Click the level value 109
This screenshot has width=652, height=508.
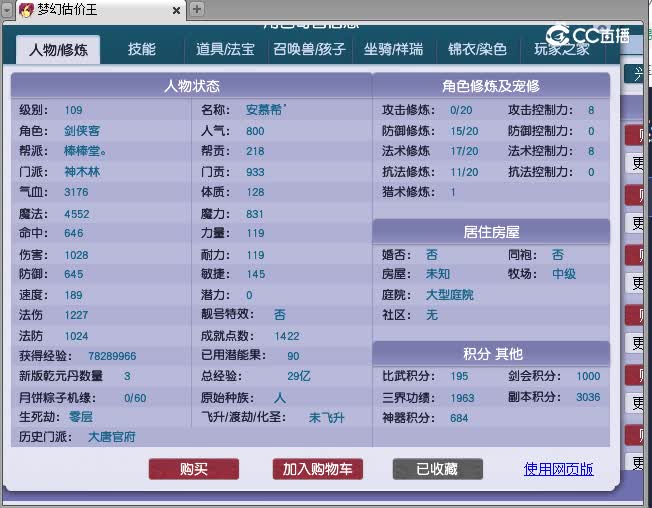[73, 110]
